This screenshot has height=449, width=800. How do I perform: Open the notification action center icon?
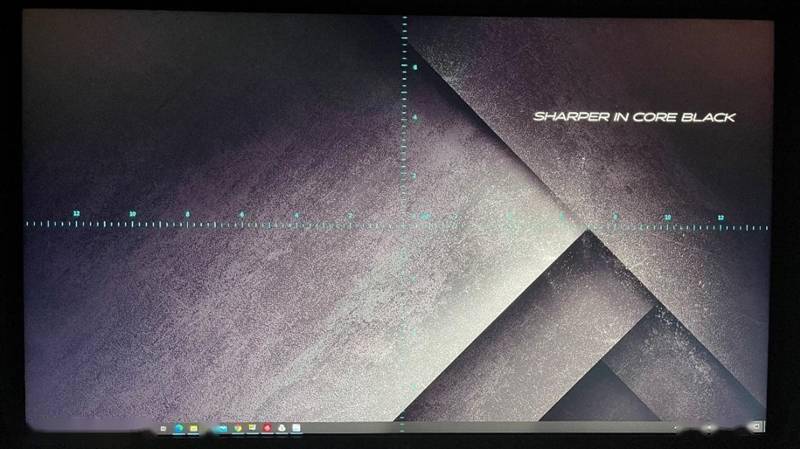click(757, 426)
